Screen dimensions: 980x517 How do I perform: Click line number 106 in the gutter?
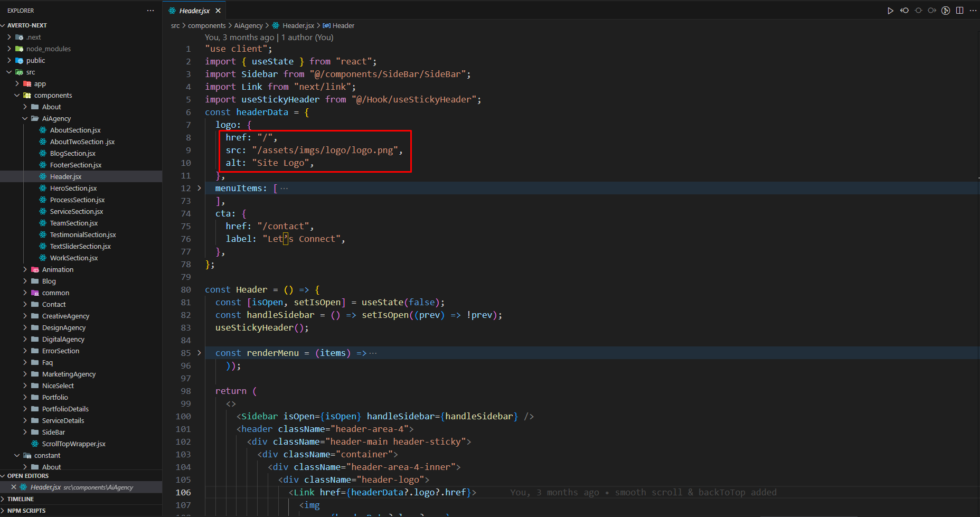pyautogui.click(x=183, y=492)
